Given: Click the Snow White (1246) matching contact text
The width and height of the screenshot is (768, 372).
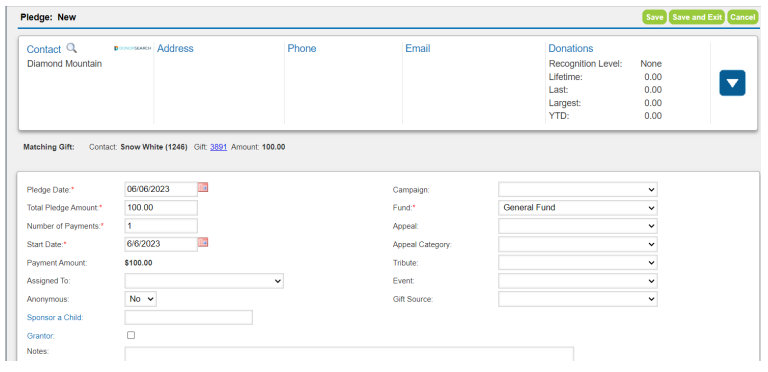Looking at the screenshot, I should (154, 147).
